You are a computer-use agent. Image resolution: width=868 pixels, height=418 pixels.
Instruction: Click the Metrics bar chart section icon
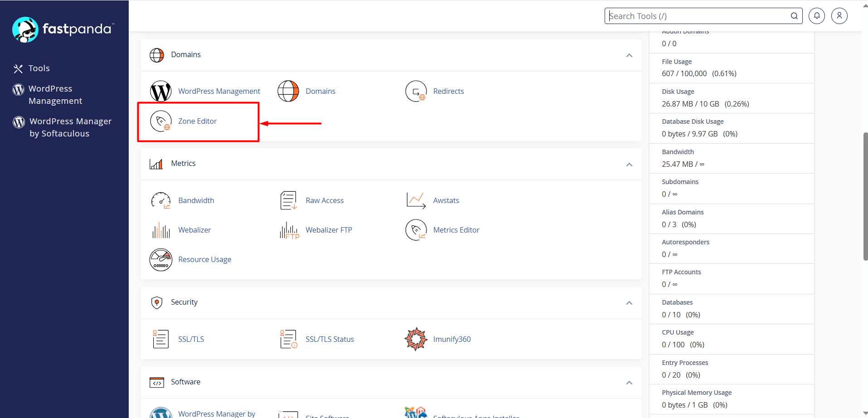click(x=156, y=164)
